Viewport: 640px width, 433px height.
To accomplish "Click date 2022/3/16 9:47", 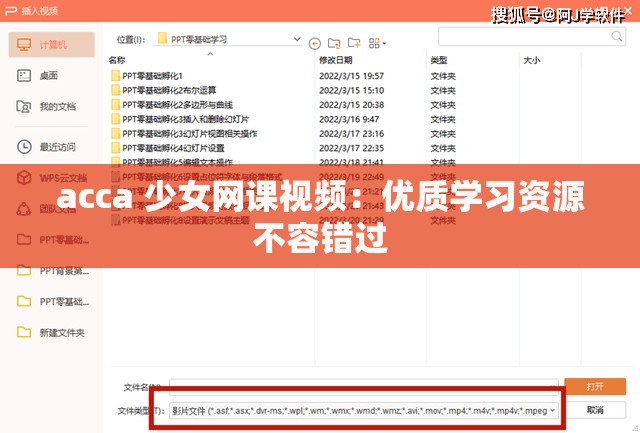I will pyautogui.click(x=349, y=119).
